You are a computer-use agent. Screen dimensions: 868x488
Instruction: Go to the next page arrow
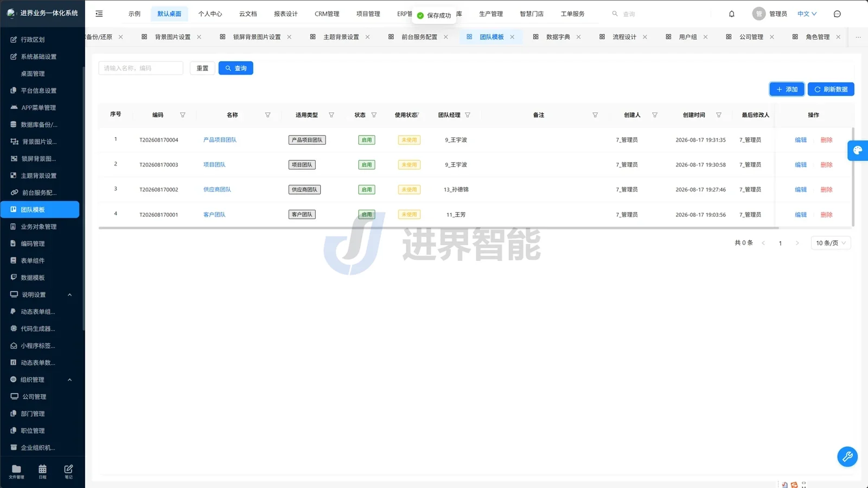click(797, 243)
